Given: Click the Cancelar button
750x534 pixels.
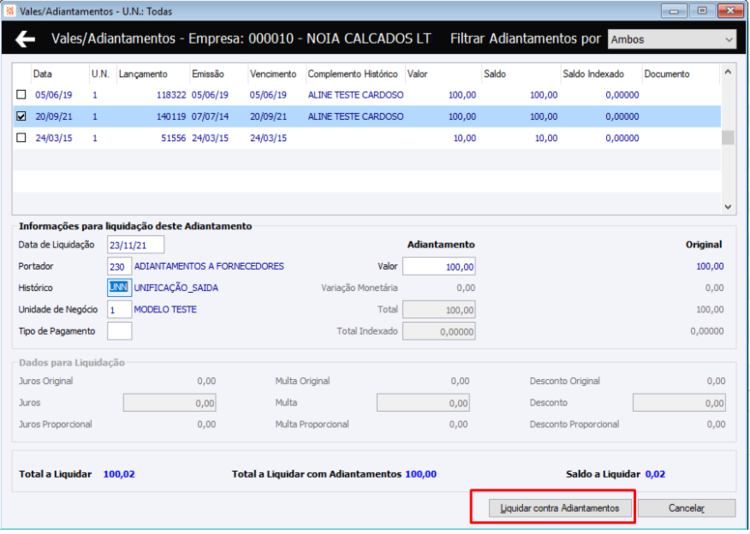Looking at the screenshot, I should click(x=686, y=508).
